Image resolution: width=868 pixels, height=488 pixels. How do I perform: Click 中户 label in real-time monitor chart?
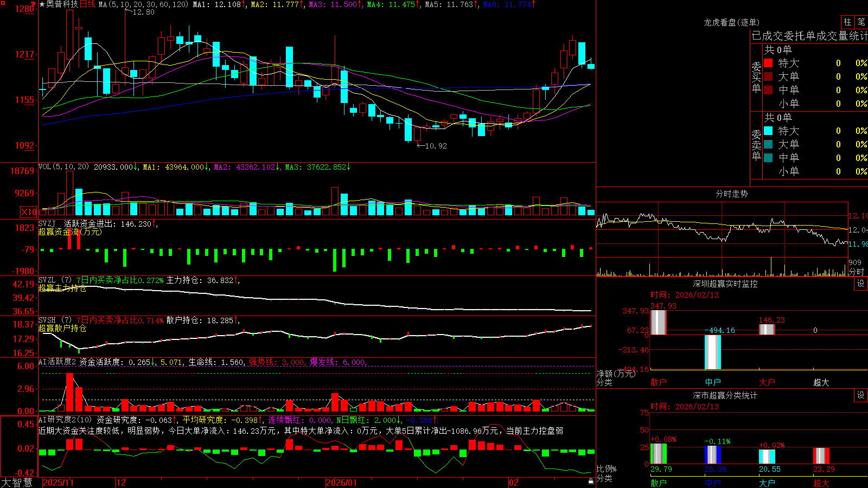point(713,382)
